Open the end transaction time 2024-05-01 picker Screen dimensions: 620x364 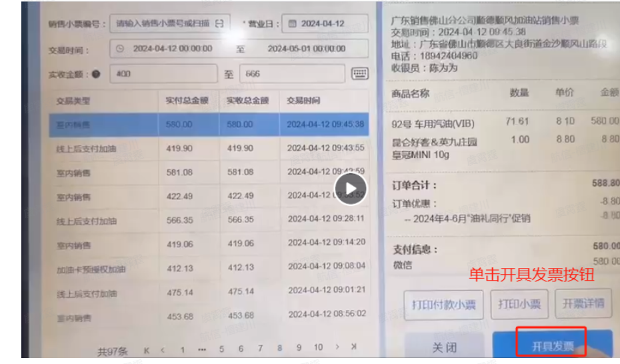pos(305,49)
